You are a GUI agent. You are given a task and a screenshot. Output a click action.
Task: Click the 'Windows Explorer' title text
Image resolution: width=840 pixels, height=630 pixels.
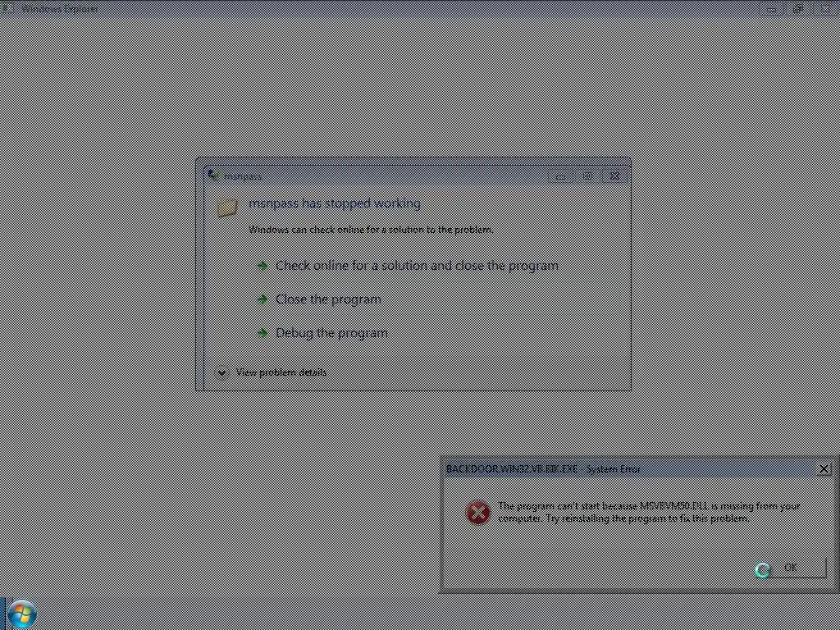tap(59, 8)
